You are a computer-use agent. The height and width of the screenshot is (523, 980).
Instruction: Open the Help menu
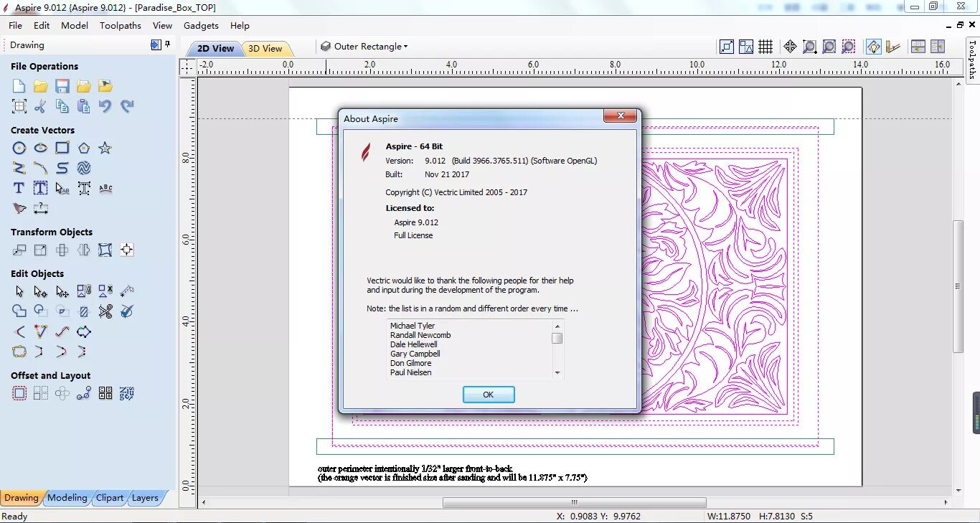[240, 25]
